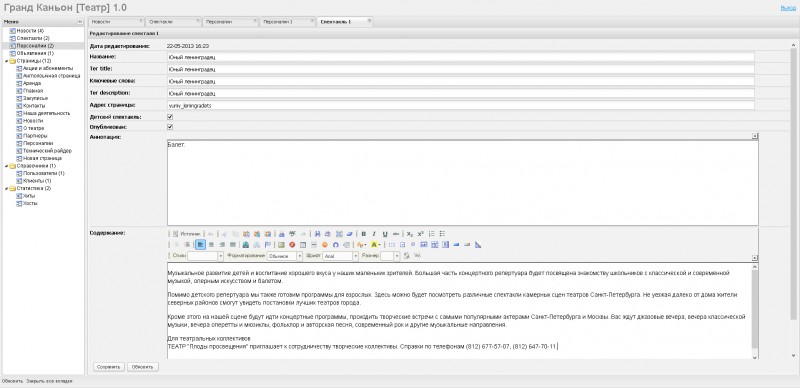800x388 pixels.
Task: Apply Superscript formatting
Action: pos(420,234)
